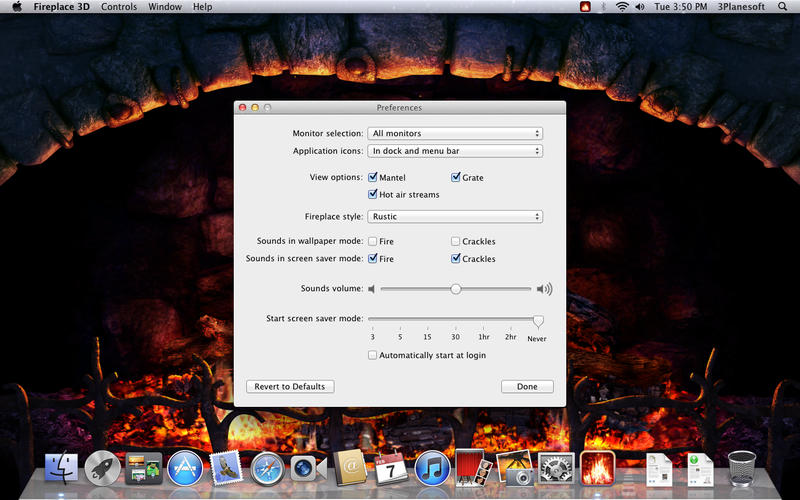Open Mail stamp icon in dock
The image size is (800, 500).
pyautogui.click(x=227, y=468)
